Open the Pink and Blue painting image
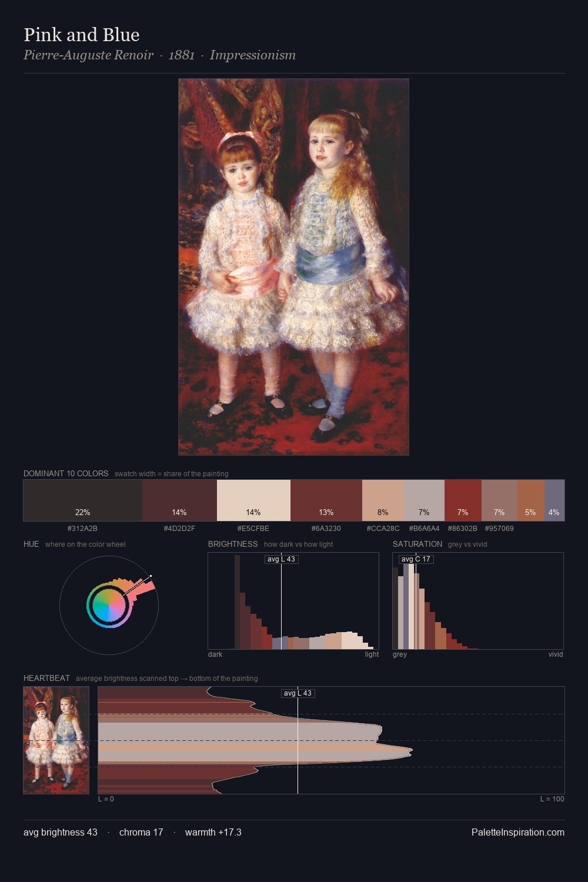The height and width of the screenshot is (882, 588). pos(293,267)
